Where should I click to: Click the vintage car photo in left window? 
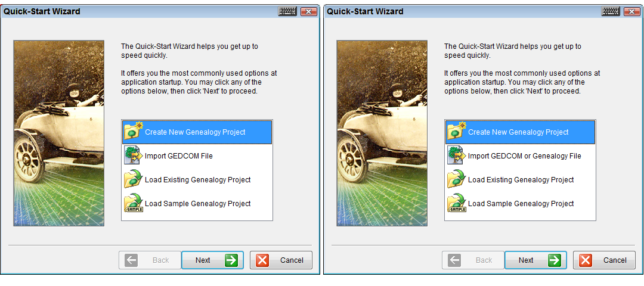[58, 133]
